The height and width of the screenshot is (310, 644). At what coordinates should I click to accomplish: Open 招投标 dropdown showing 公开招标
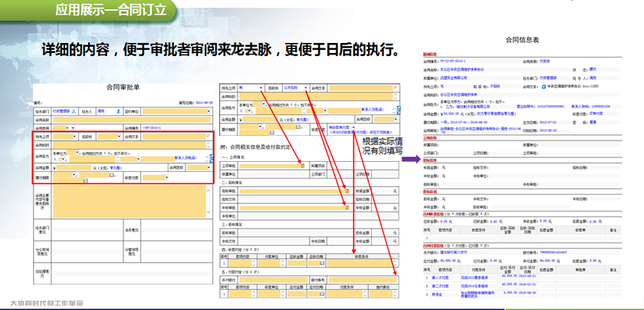pyautogui.click(x=306, y=88)
